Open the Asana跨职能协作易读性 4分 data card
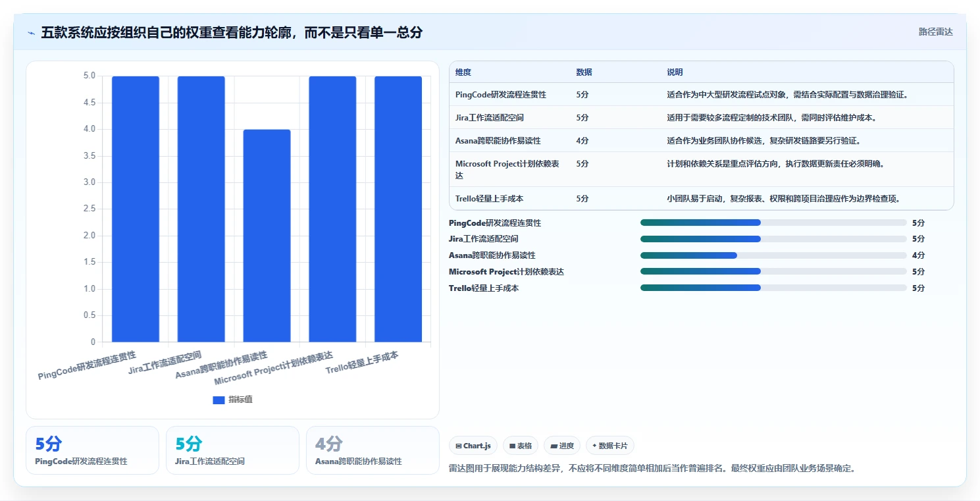The width and height of the screenshot is (980, 501). click(x=373, y=450)
